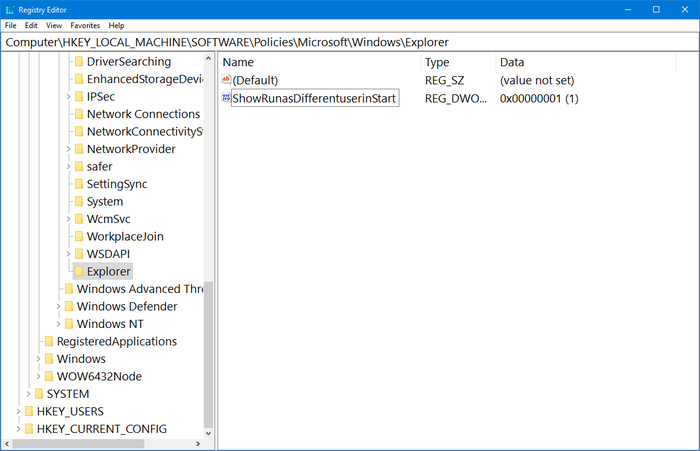Click the WorkplaceJoin folder icon
This screenshot has height=451, width=700.
click(79, 236)
